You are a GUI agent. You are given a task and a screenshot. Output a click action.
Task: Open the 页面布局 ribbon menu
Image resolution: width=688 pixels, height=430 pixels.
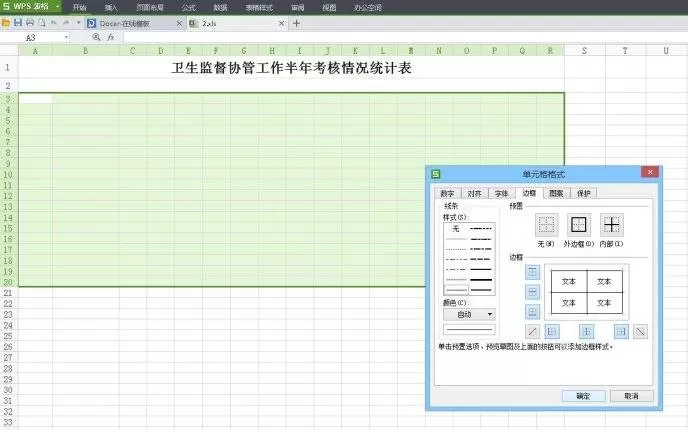click(x=150, y=7)
